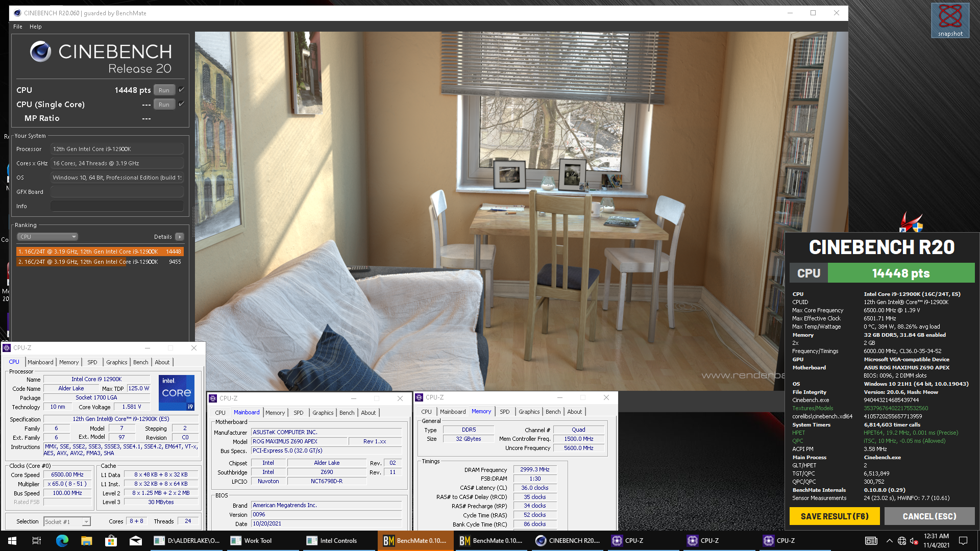Click the muted volume tray icon
Image resolution: width=980 pixels, height=551 pixels.
point(914,541)
